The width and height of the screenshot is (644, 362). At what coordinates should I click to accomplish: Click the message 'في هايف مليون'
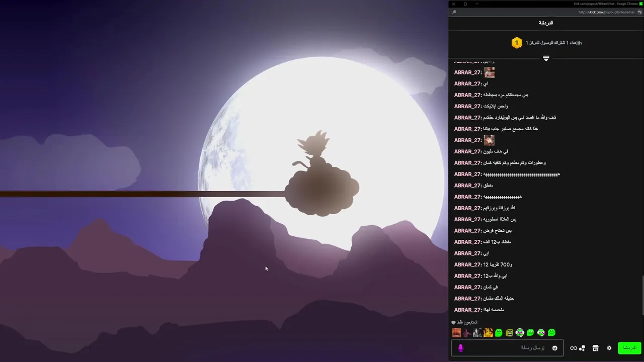click(496, 151)
